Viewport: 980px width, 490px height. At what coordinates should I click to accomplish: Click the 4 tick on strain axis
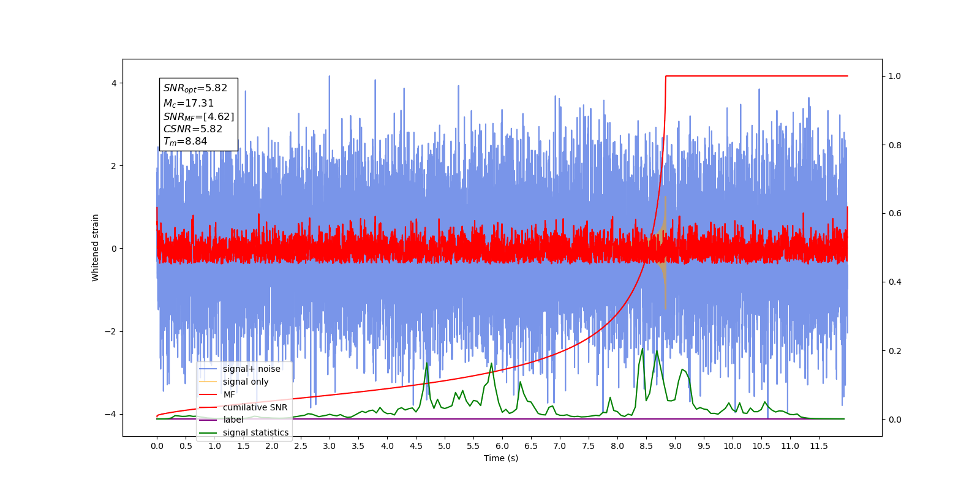pos(114,83)
